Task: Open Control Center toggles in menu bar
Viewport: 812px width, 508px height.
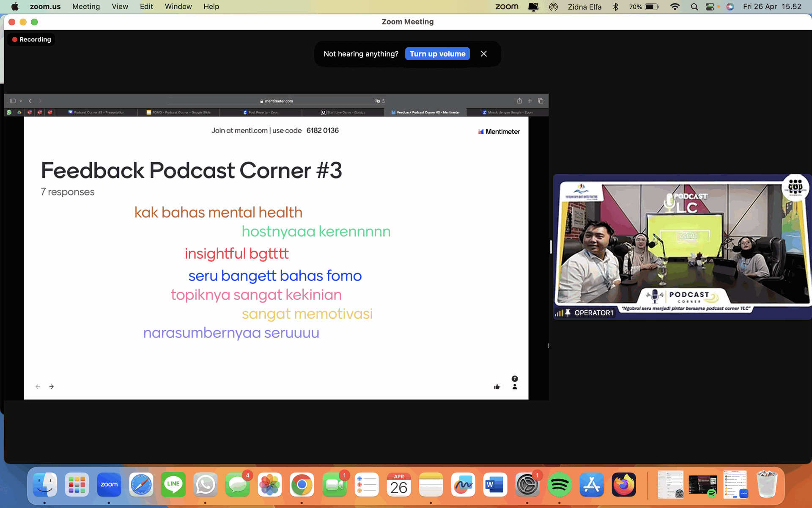Action: point(710,6)
